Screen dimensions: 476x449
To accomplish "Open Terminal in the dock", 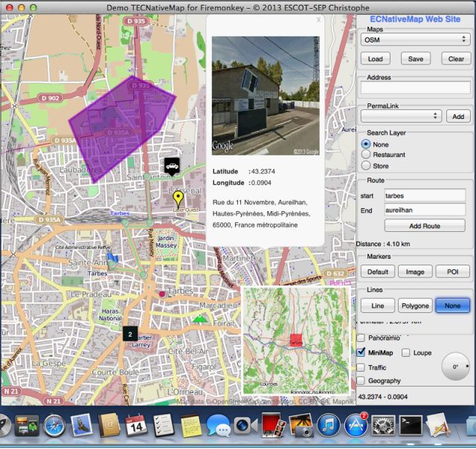I will click(x=411, y=426).
